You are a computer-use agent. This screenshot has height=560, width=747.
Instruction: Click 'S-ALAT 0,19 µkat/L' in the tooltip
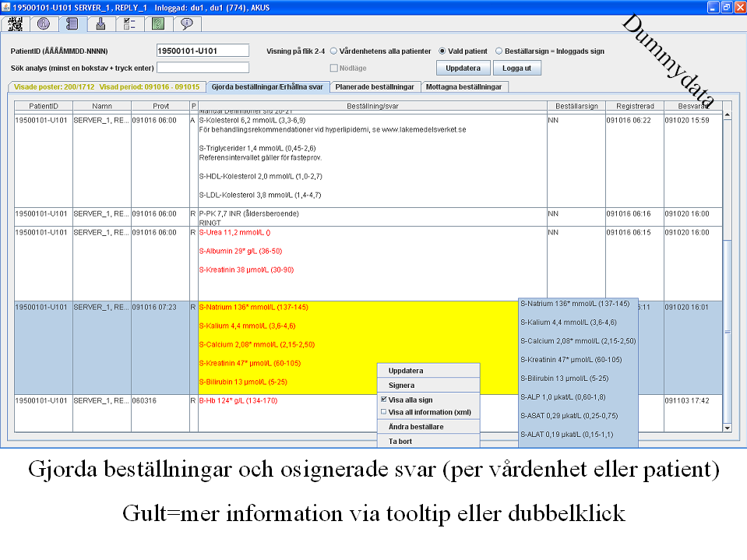click(567, 435)
